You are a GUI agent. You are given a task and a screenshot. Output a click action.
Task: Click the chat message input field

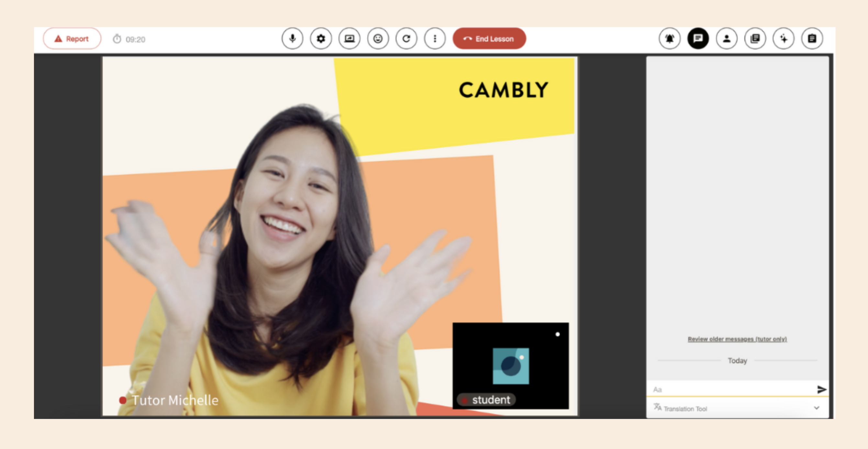(731, 389)
